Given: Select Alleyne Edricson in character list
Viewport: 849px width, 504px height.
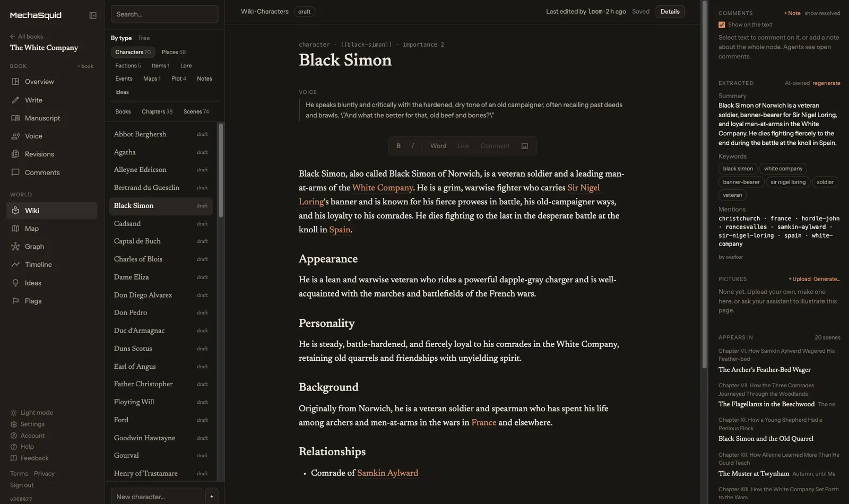Looking at the screenshot, I should tap(161, 170).
